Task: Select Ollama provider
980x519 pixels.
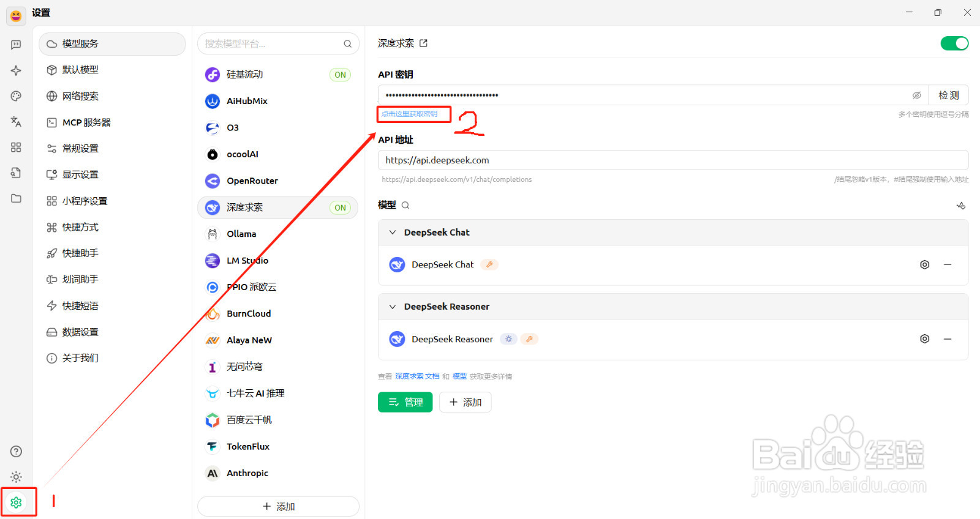Action: [x=277, y=234]
